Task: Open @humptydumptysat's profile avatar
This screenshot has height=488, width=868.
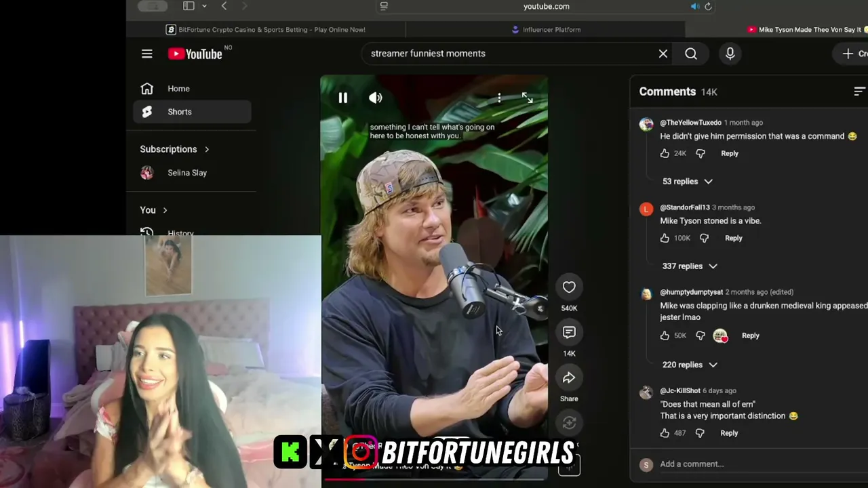Action: 646,294
